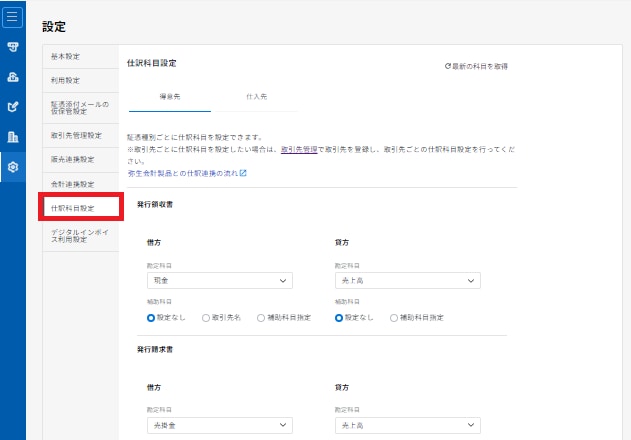Select 取引先名 radio under 発行領収書 借方
Screen dimensions: 631x440
[x=206, y=317]
